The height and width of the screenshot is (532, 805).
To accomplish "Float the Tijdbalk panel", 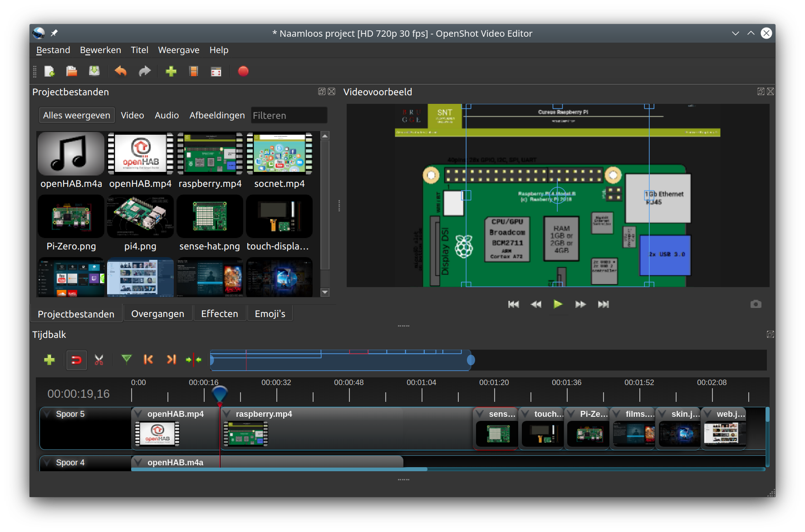I will pos(770,334).
